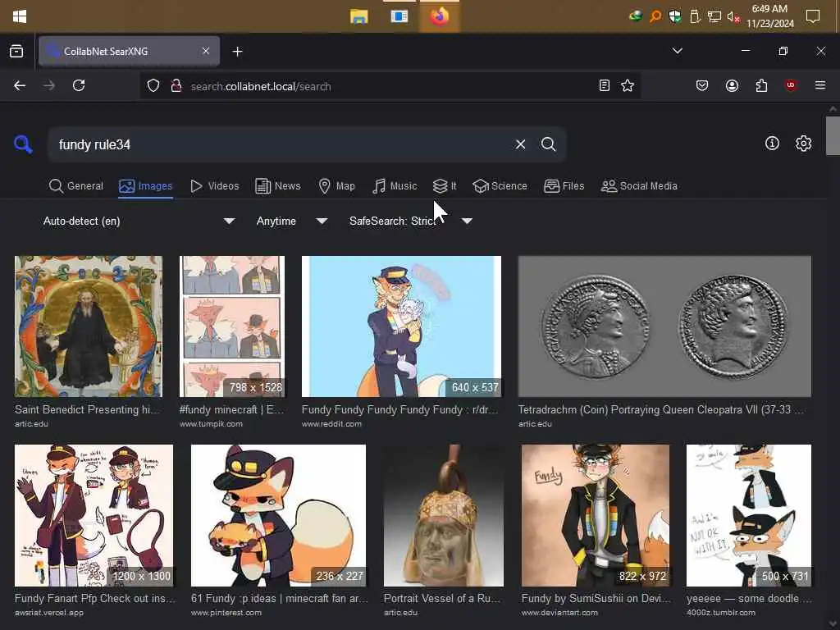Image resolution: width=840 pixels, height=630 pixels.
Task: Open Saint Benedict Presenting image thumbnail
Action: click(89, 326)
